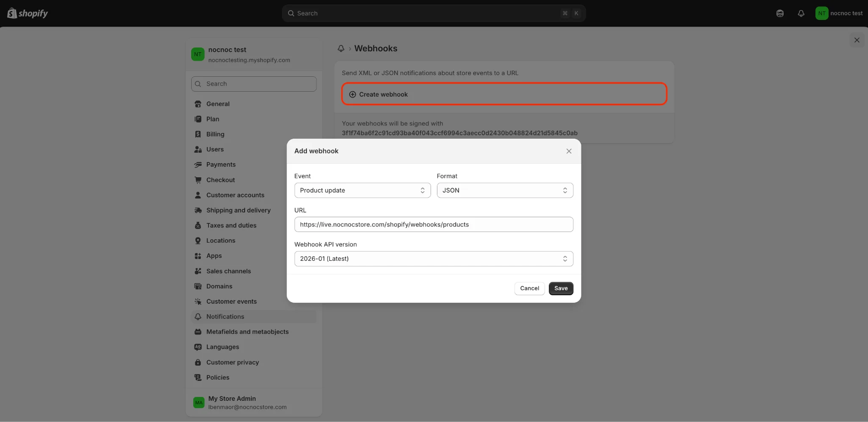This screenshot has width=868, height=422.
Task: Click the Apps grid icon in sidebar
Action: 198,256
